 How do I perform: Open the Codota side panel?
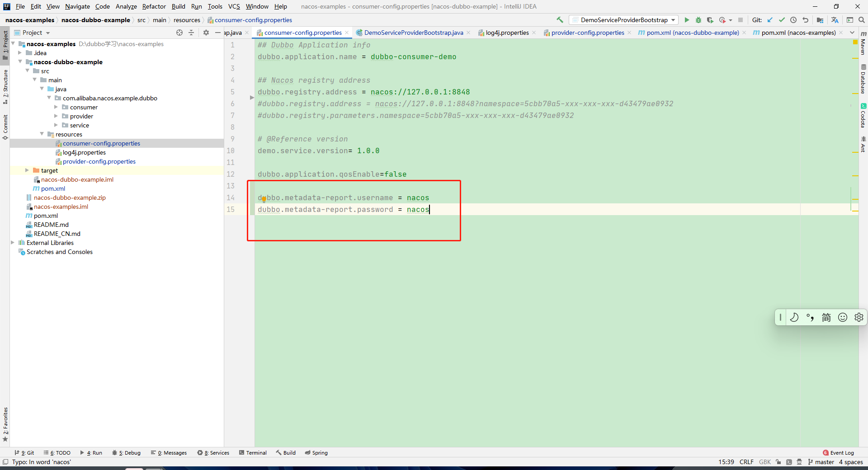(x=863, y=116)
